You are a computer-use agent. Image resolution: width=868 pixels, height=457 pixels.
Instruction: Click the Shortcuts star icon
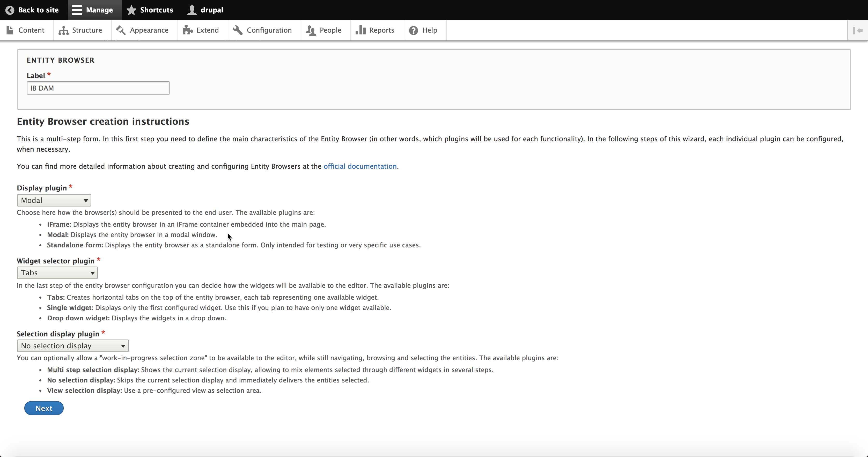(x=131, y=10)
